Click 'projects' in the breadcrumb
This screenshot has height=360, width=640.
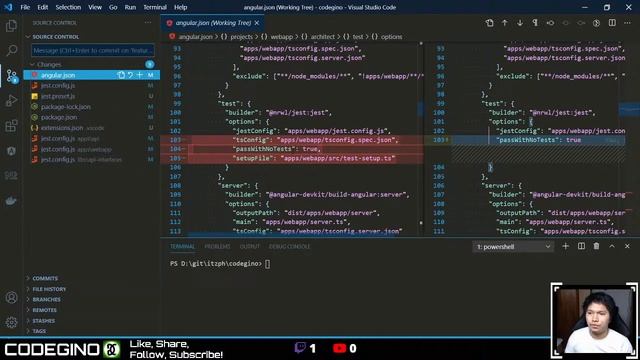[x=241, y=37]
